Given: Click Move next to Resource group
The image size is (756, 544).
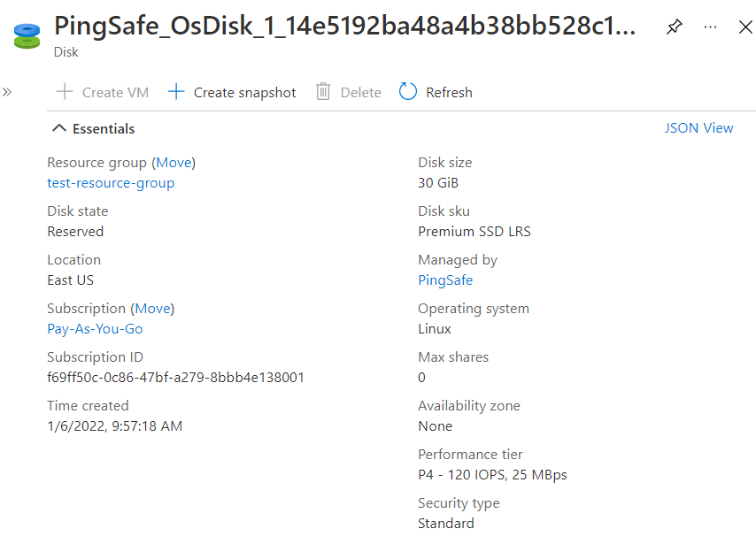Looking at the screenshot, I should point(174,163).
